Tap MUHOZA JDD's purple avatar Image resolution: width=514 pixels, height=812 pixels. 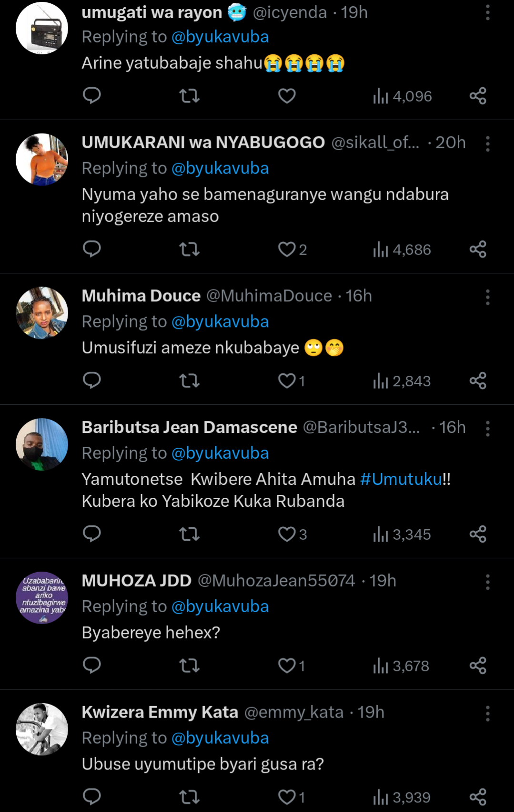click(42, 597)
